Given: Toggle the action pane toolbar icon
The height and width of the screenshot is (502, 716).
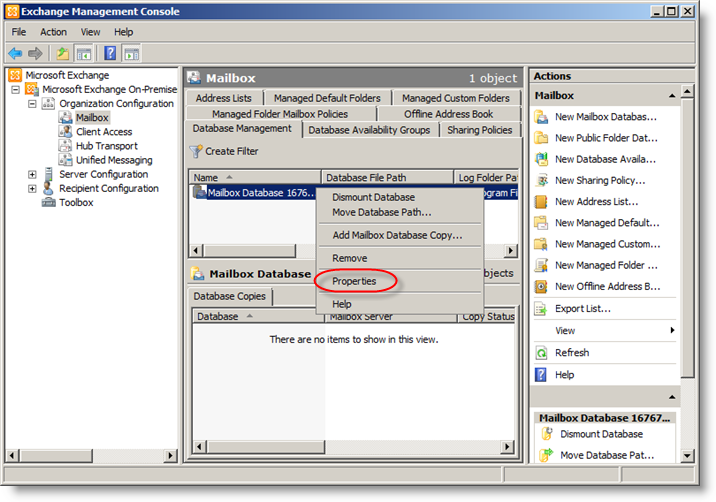Looking at the screenshot, I should [132, 53].
